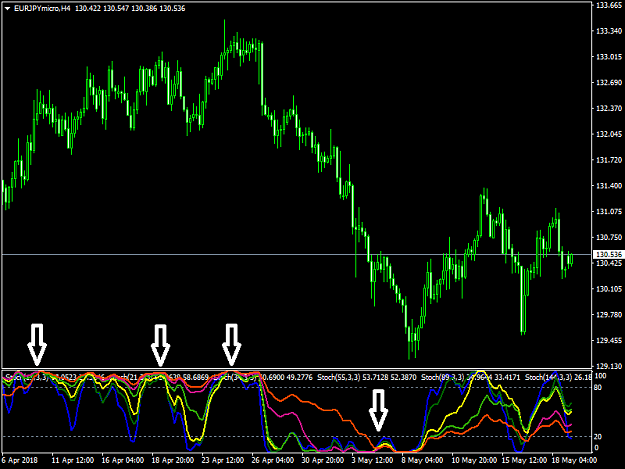Click the 133.015 price axis label
The width and height of the screenshot is (625, 469).
pyautogui.click(x=608, y=57)
